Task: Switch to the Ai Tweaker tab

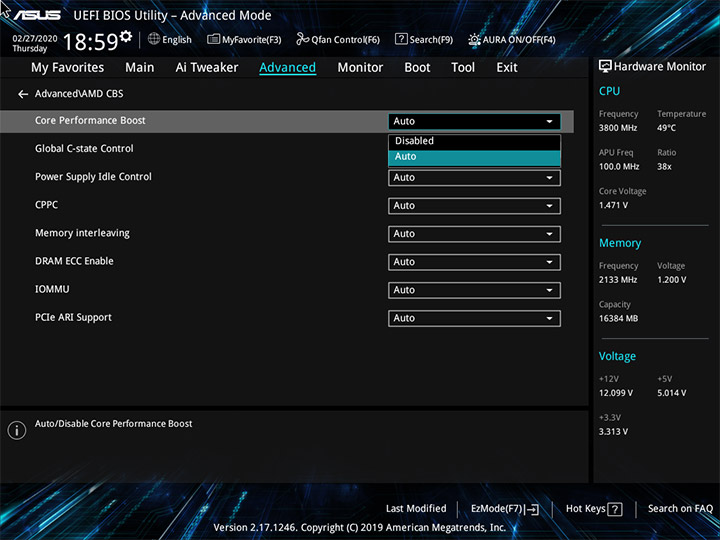Action: tap(207, 68)
